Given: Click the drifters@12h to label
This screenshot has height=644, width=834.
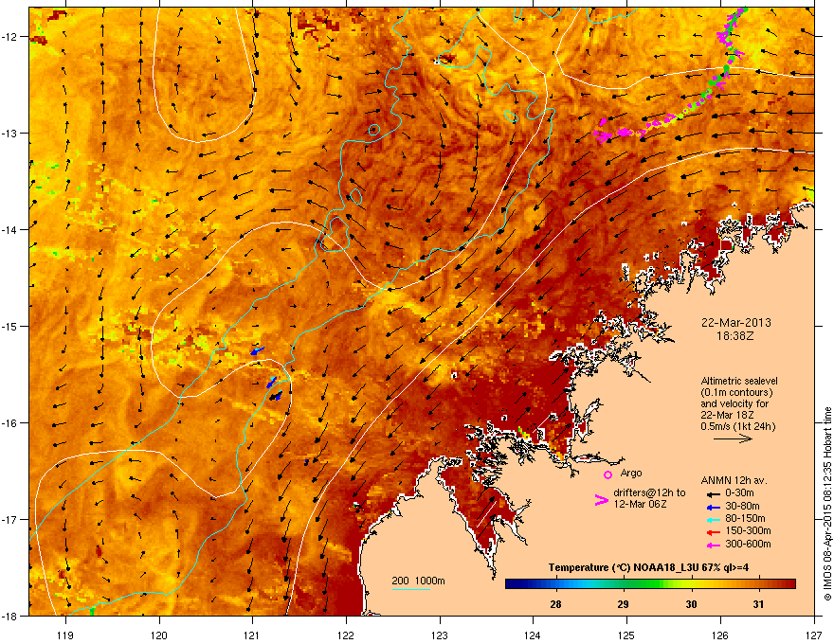Looking at the screenshot, I should pyautogui.click(x=649, y=493).
